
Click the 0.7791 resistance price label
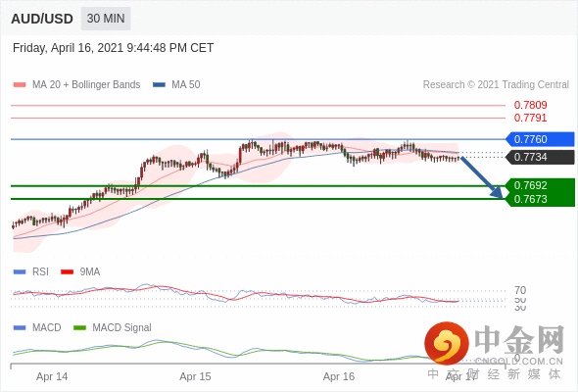click(530, 118)
